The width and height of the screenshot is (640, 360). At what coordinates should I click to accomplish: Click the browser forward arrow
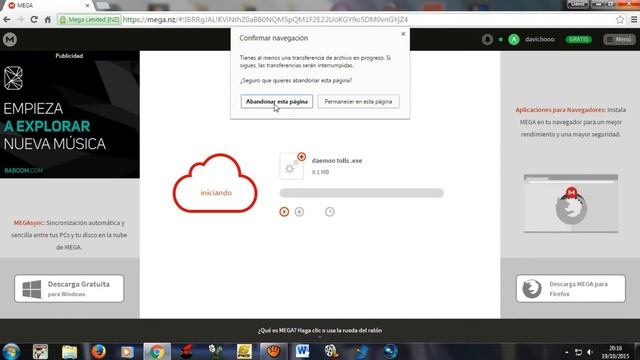(x=20, y=20)
